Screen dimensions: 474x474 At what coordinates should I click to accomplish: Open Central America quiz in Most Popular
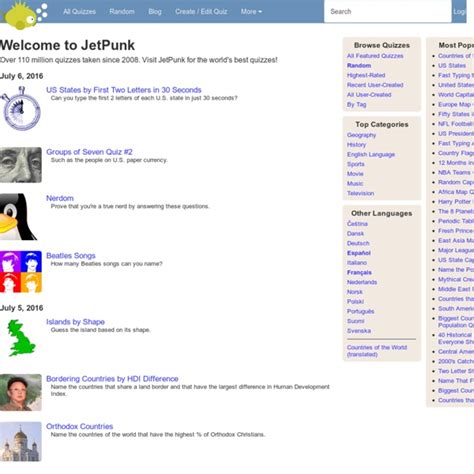click(456, 352)
